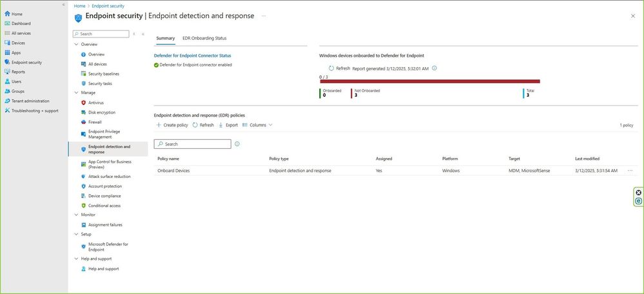
Task: Open Defender for Endpoint Connector Status link
Action: pyautogui.click(x=192, y=55)
